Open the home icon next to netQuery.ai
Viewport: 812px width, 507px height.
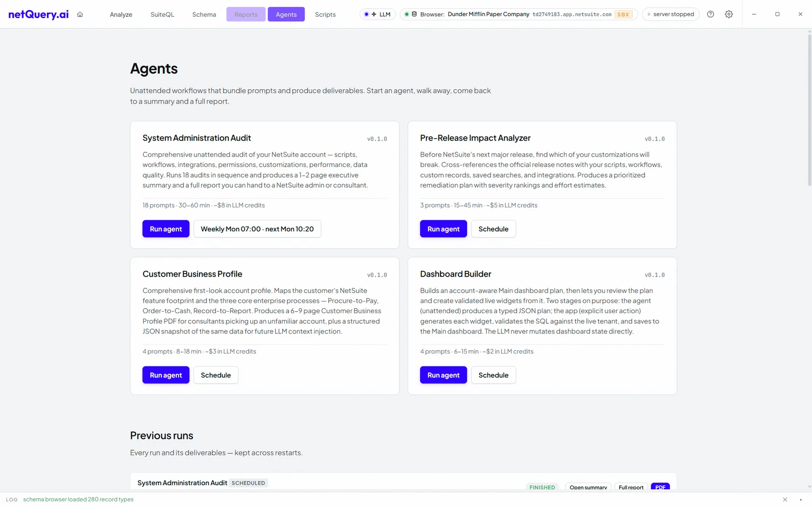pos(80,14)
